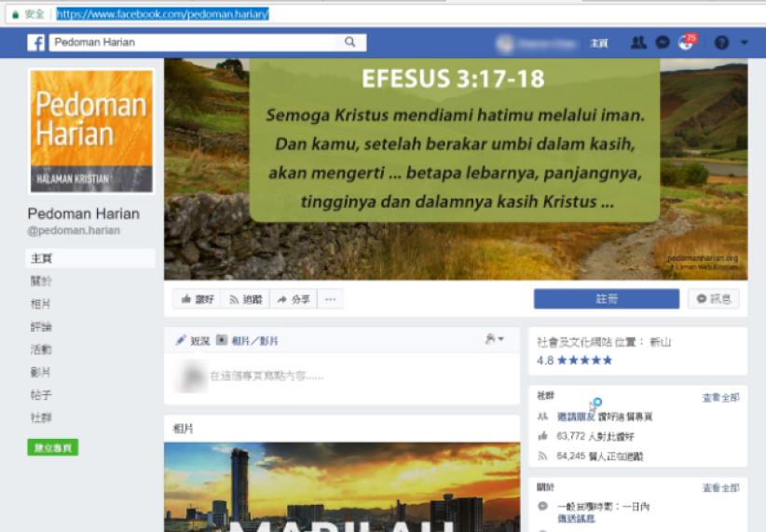Click the 分享 (Share) button

coord(294,299)
